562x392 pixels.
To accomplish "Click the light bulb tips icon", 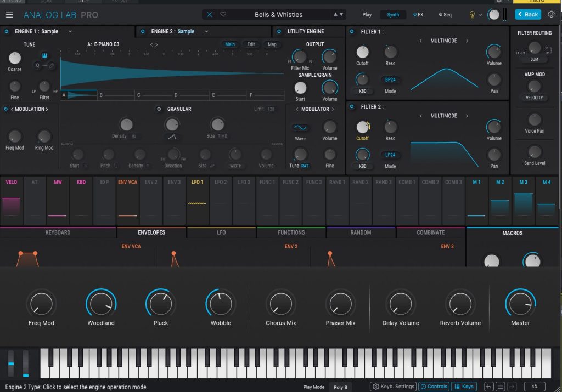I will click(471, 15).
